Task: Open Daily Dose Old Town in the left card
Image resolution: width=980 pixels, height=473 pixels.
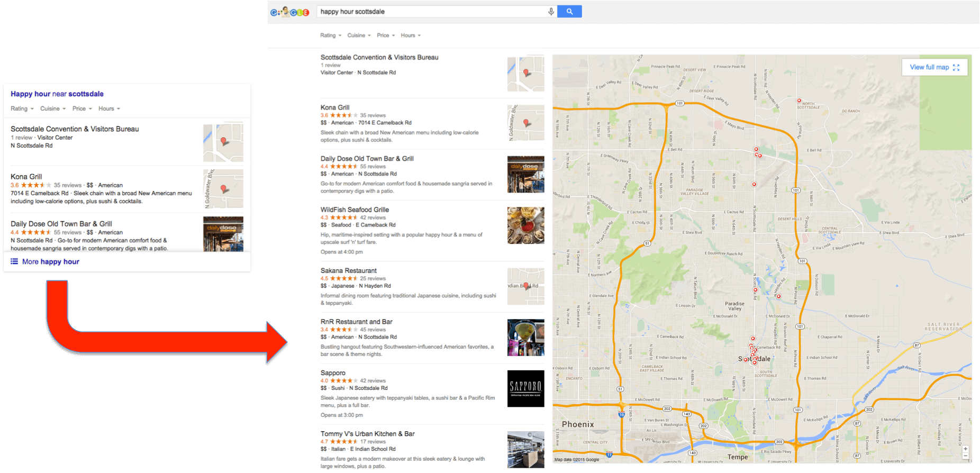Action: (61, 224)
